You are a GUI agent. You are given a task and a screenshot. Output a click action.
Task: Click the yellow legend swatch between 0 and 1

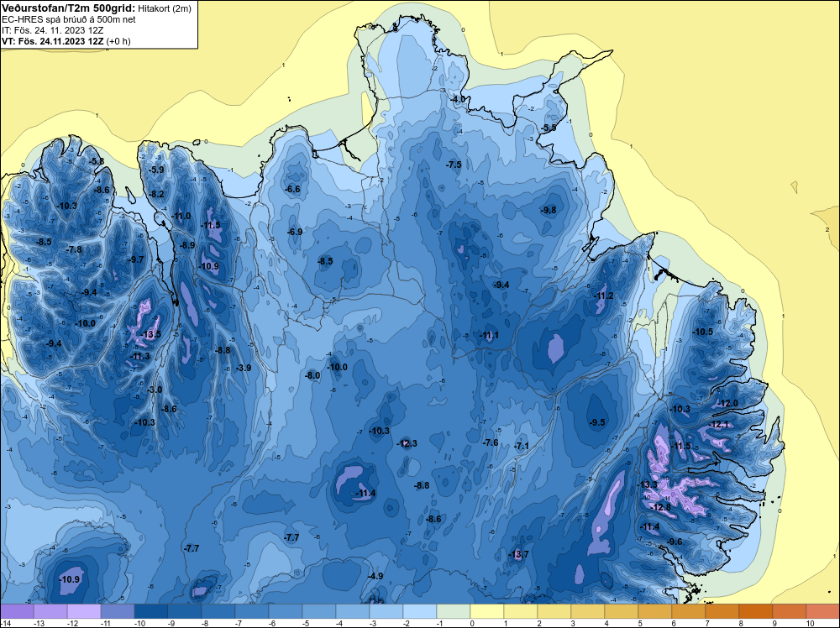[x=487, y=611]
